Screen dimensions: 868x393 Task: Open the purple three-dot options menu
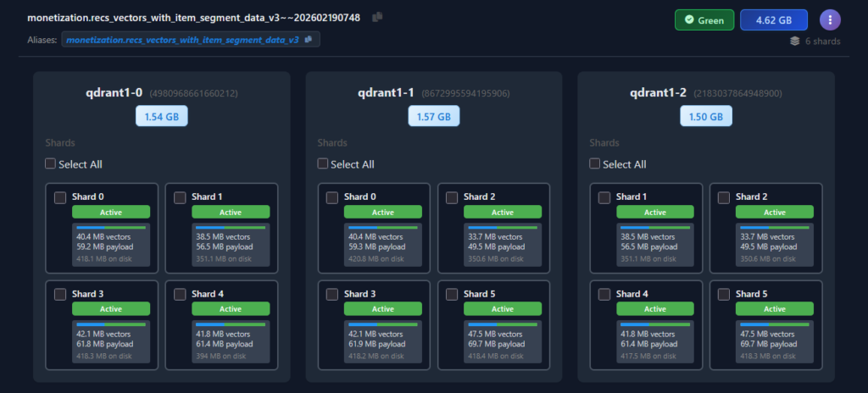[x=831, y=19]
